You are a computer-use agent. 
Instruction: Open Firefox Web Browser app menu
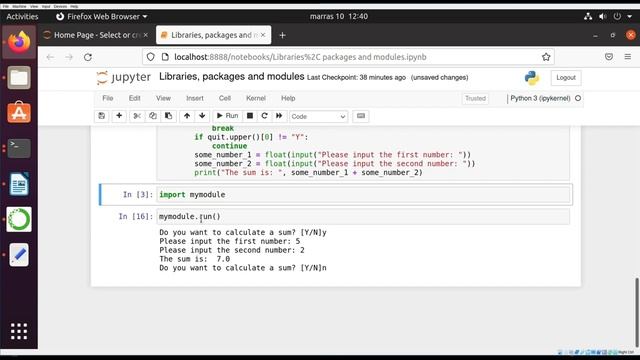[x=102, y=16]
